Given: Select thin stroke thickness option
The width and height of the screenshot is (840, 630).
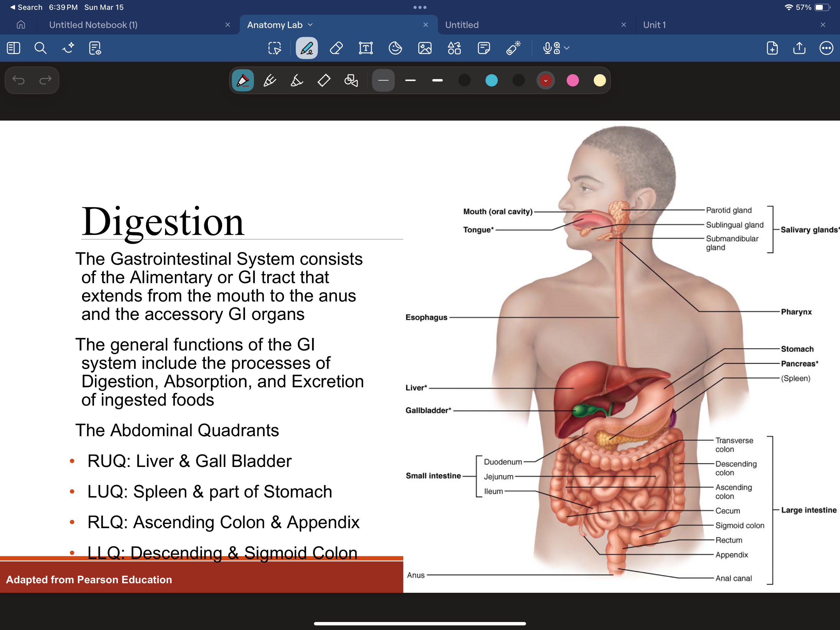Looking at the screenshot, I should (x=383, y=80).
